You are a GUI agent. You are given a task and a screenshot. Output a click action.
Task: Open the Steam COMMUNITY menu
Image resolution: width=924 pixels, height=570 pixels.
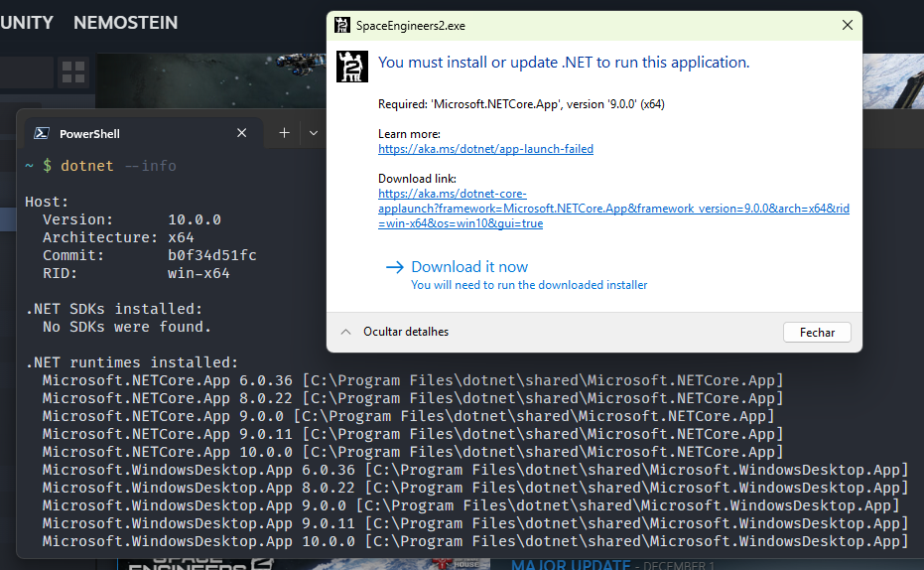[27, 22]
